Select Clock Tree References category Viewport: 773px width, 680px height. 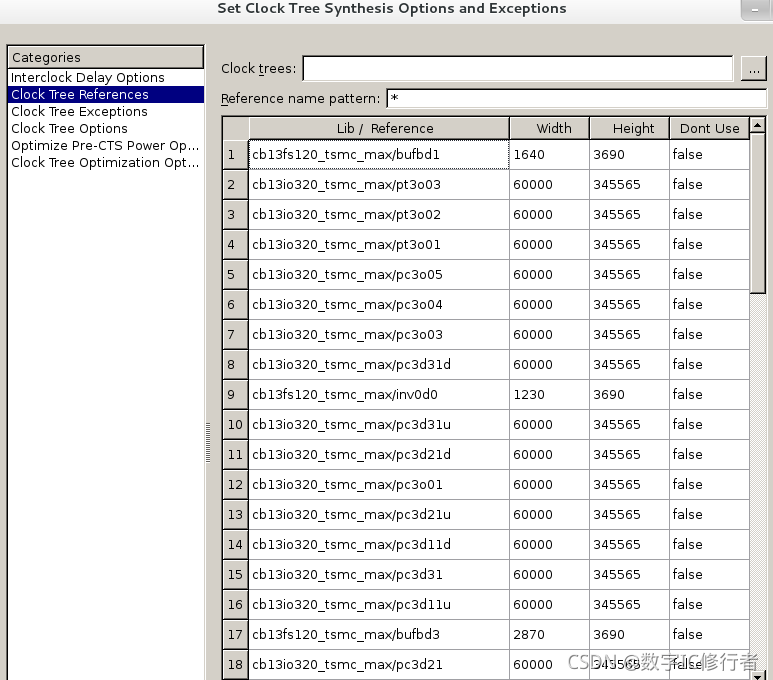tap(106, 94)
